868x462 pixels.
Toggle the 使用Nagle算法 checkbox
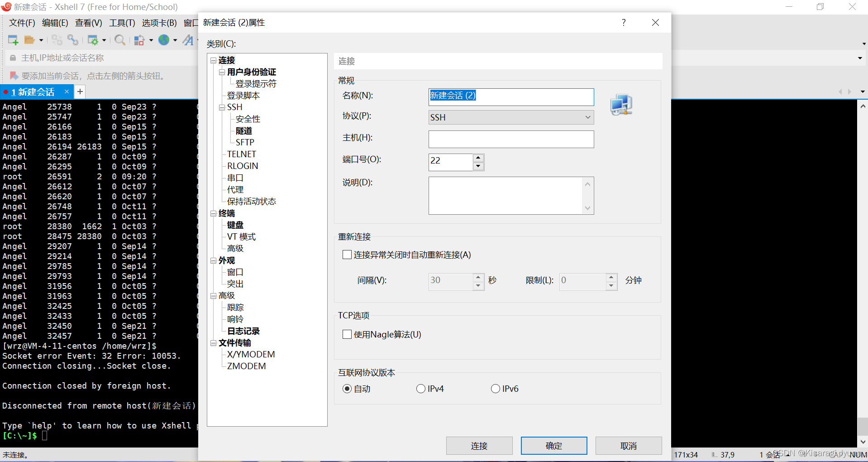[347, 334]
